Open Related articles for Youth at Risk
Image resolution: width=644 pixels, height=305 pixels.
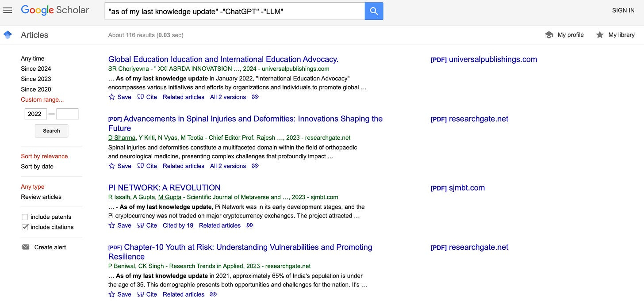pos(184,294)
